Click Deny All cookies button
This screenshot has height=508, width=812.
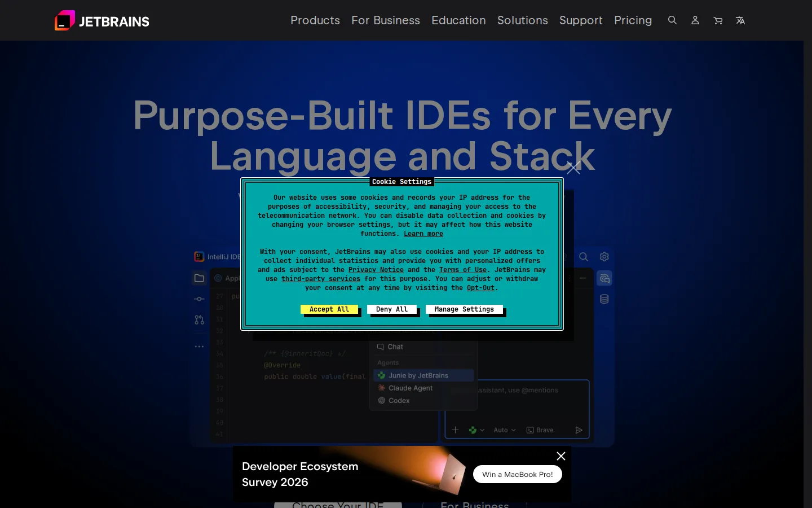coord(392,309)
